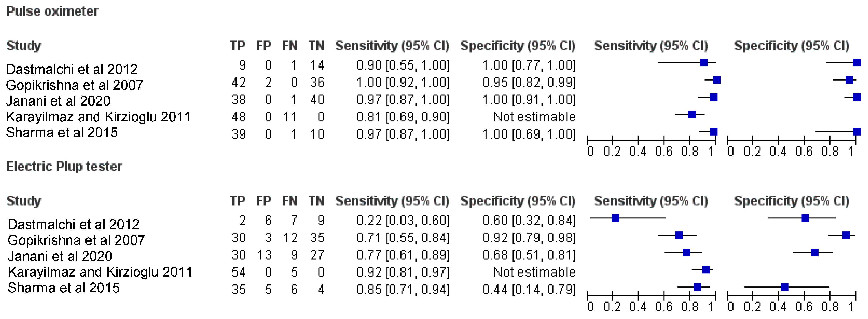Click the Electric Plup tester section heading
Screen dimensions: 868x319
pyautogui.click(x=64, y=166)
